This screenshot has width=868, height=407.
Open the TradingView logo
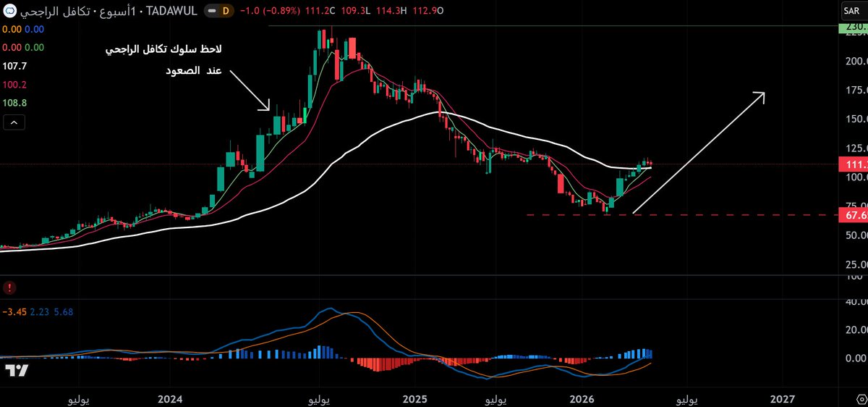[x=17, y=370]
